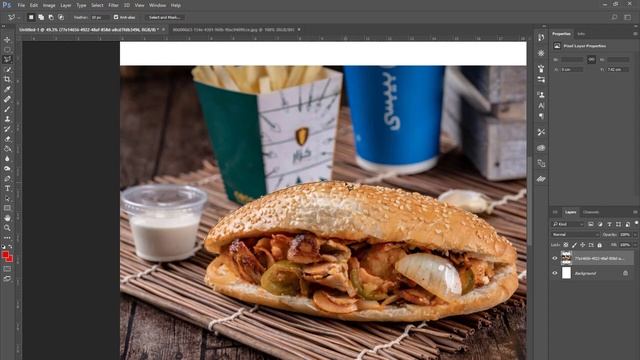Toggle Quick Mask mode icon
Screen dimensions: 640x360
tap(7, 269)
